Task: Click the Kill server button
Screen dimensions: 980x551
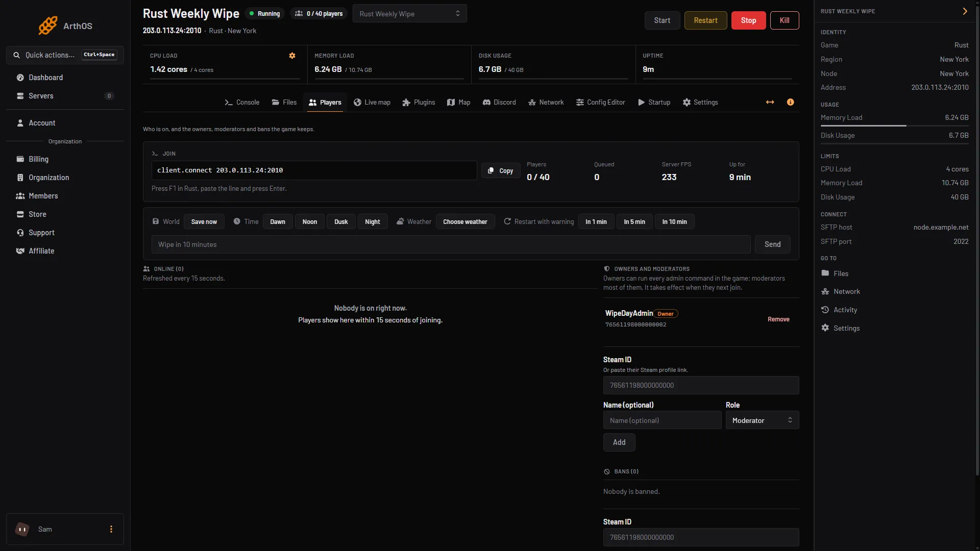Action: click(x=785, y=20)
